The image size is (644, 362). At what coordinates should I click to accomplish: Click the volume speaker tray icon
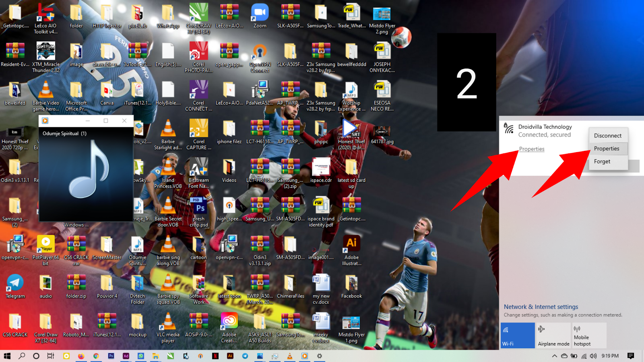593,356
